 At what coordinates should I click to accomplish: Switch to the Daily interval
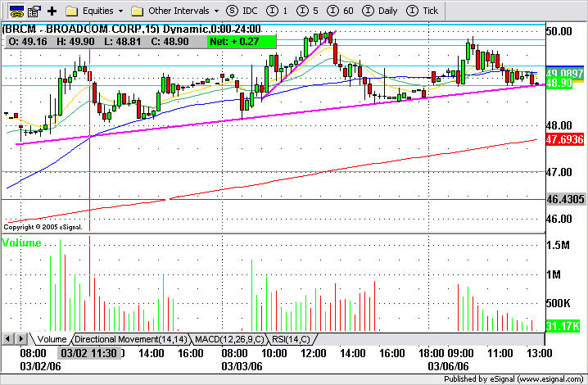(379, 11)
